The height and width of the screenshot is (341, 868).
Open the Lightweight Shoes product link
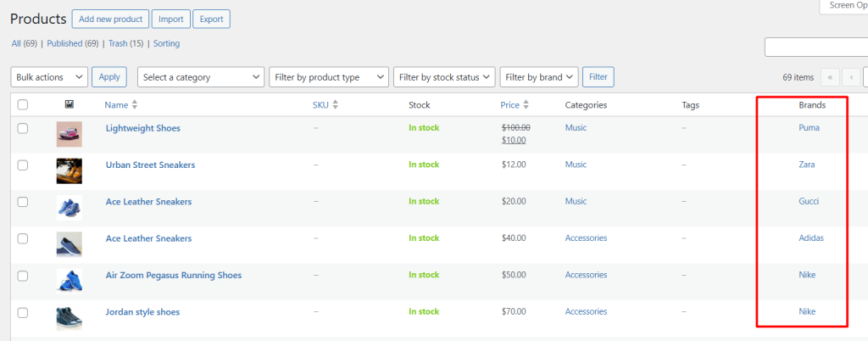(x=142, y=128)
